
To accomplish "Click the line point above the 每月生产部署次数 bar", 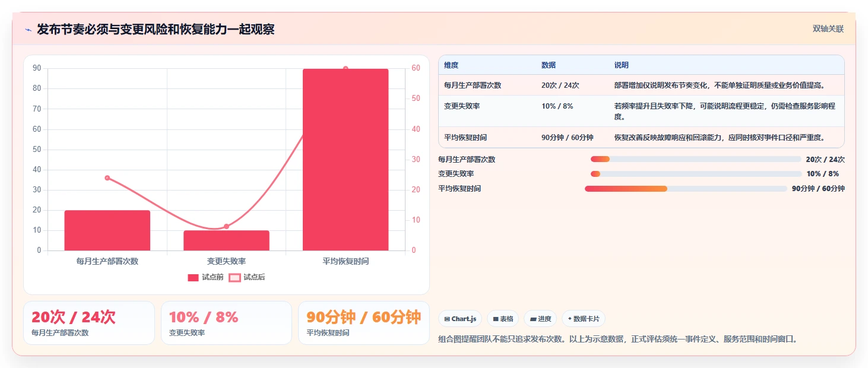I will tap(107, 177).
